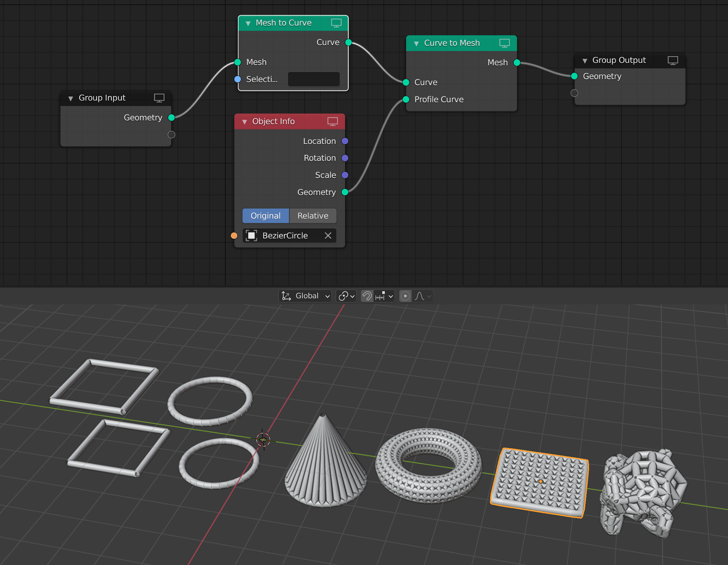Switch to the Relative tab on Object Info
The width and height of the screenshot is (728, 565).
pyautogui.click(x=312, y=215)
